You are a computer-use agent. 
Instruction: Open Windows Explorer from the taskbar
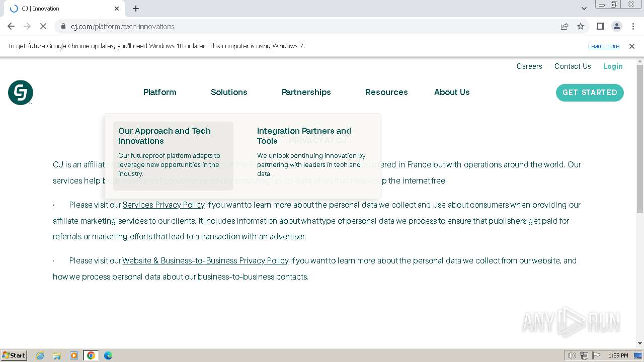(x=57, y=355)
